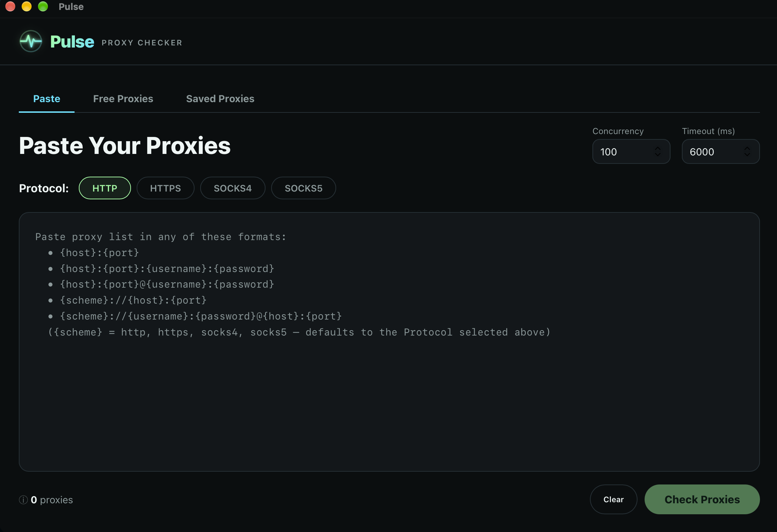This screenshot has height=532, width=777.
Task: Select the HTTP protocol option
Action: point(105,188)
